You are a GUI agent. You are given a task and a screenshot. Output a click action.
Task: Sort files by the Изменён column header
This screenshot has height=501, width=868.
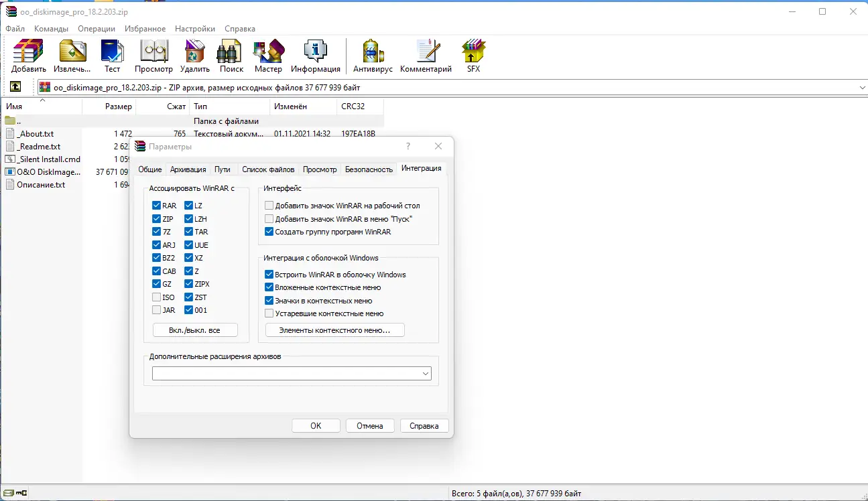[x=304, y=106]
